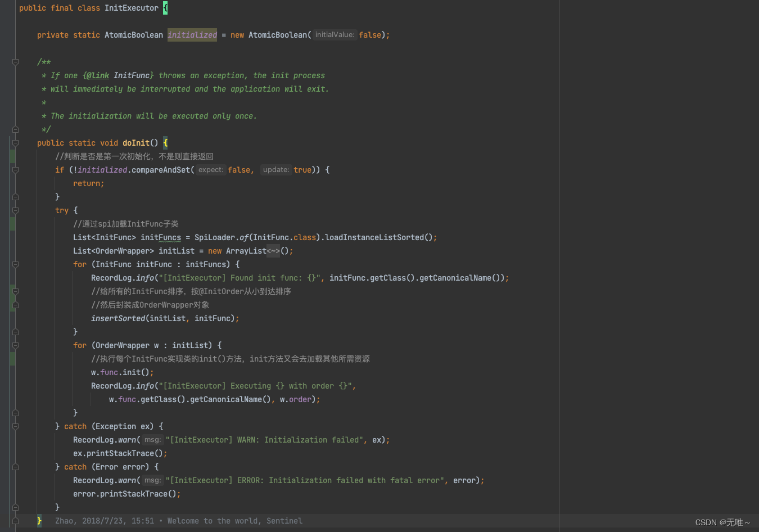Click error.printStackTrace() call
The width and height of the screenshot is (759, 532).
125,494
